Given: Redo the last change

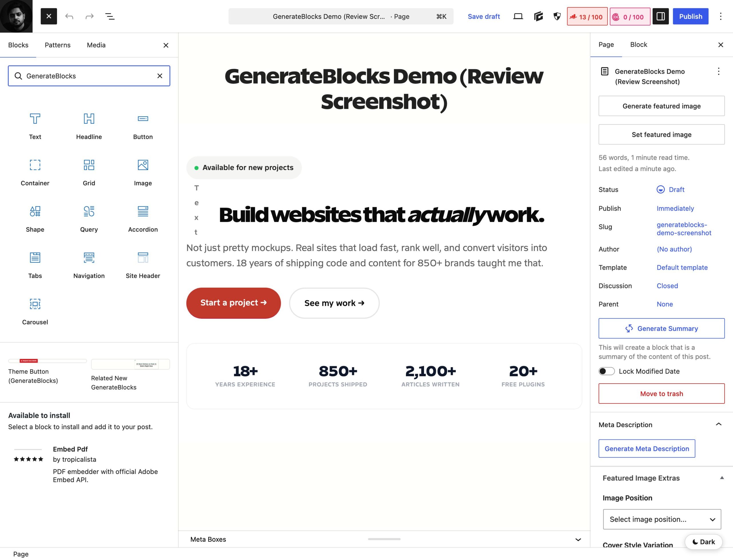Looking at the screenshot, I should (89, 16).
